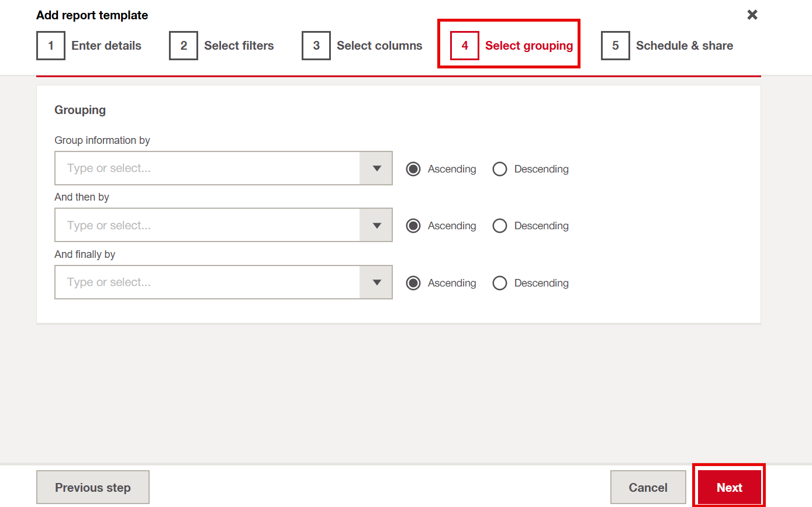The image size is (812, 507).
Task: Expand the 'Group information by' dropdown arrow
Action: (x=376, y=168)
